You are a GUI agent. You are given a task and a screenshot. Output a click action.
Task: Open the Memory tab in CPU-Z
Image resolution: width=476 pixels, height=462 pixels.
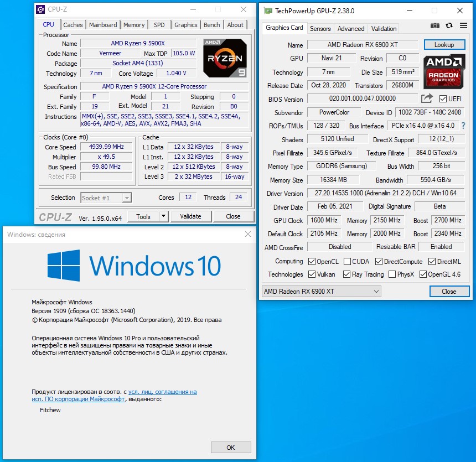(x=134, y=25)
